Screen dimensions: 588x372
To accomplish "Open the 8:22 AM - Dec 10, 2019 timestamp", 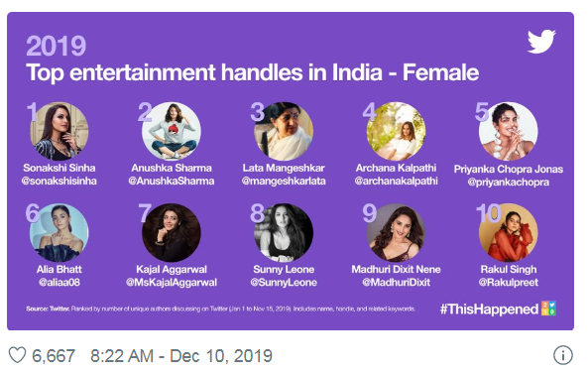I will (181, 355).
